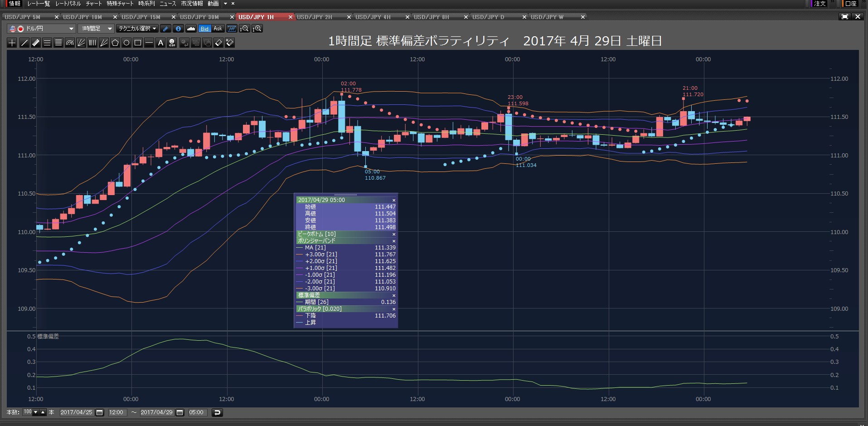
Task: Expand the top menu overflow arrow
Action: coord(225,4)
